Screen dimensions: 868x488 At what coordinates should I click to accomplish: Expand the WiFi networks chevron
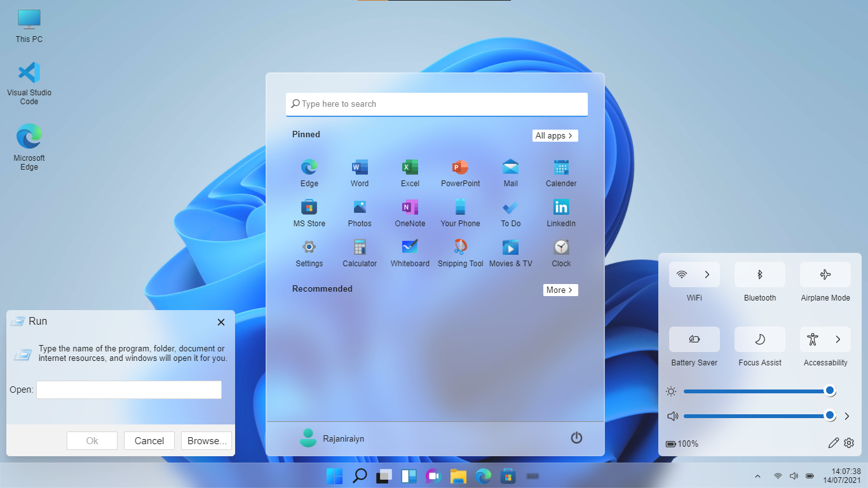(x=707, y=274)
